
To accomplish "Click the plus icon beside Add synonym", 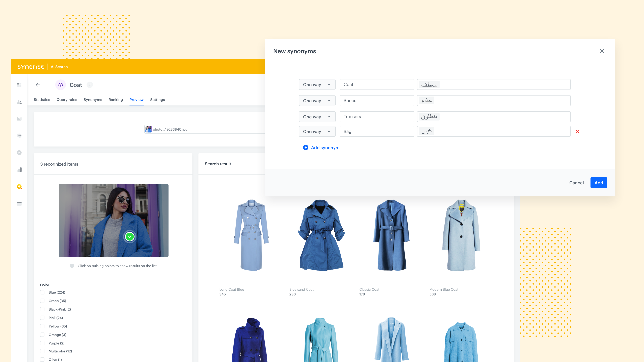I will [x=306, y=148].
